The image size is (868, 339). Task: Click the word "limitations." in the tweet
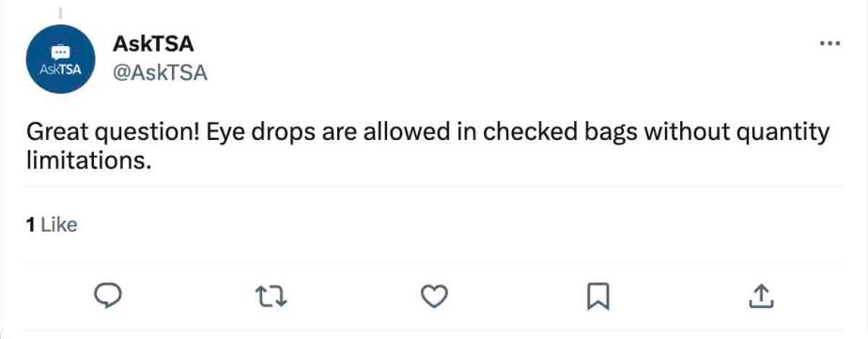tap(88, 160)
